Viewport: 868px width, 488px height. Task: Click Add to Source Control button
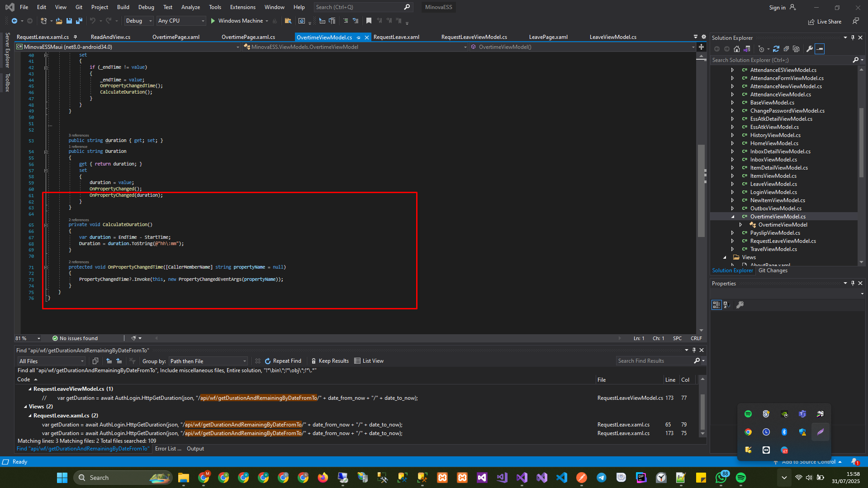pos(808,462)
